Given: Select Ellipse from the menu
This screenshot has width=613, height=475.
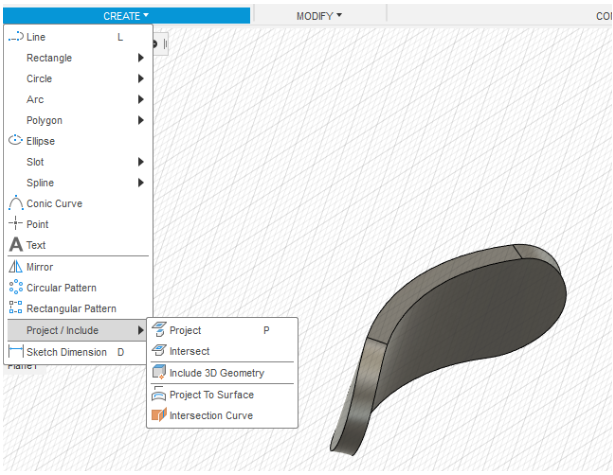Looking at the screenshot, I should point(78,141).
